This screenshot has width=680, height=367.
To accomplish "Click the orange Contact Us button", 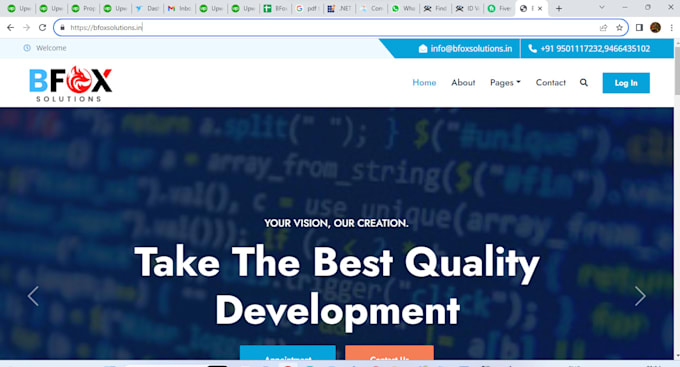I will coord(389,353).
